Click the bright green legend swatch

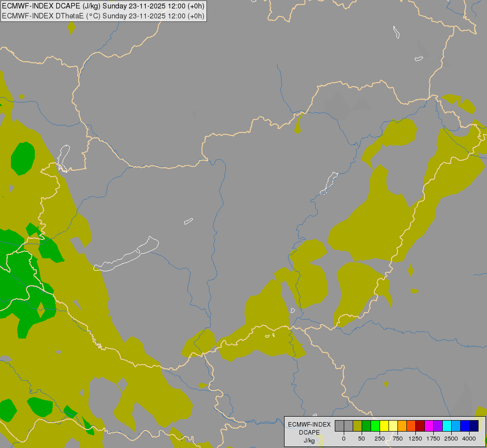375,426
